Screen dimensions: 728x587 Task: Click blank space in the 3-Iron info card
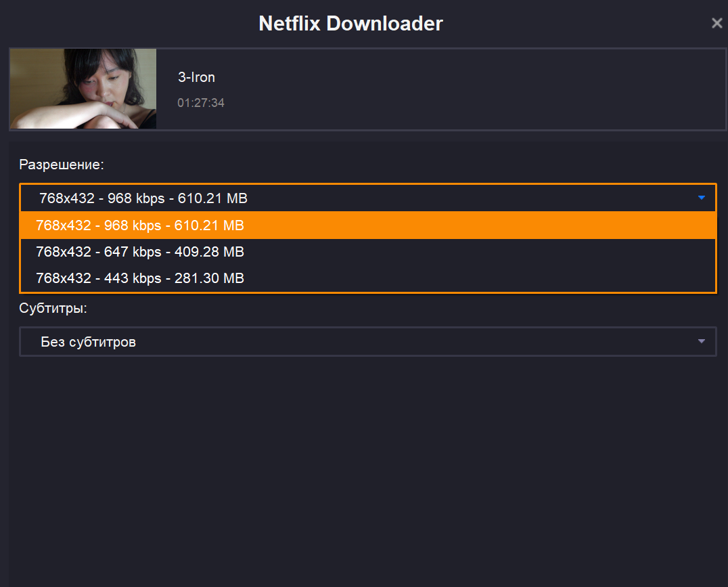(x=474, y=89)
